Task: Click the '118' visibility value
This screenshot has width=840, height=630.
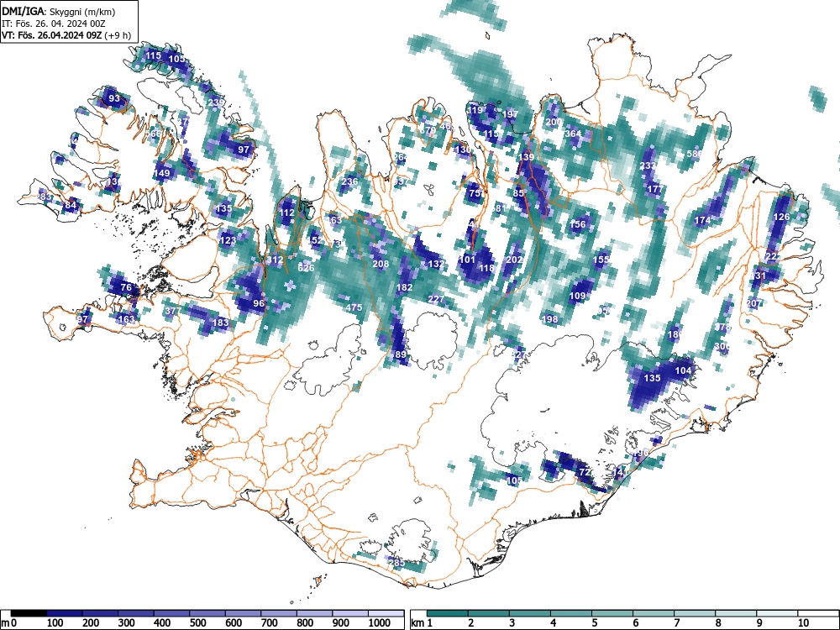Action: click(x=486, y=268)
